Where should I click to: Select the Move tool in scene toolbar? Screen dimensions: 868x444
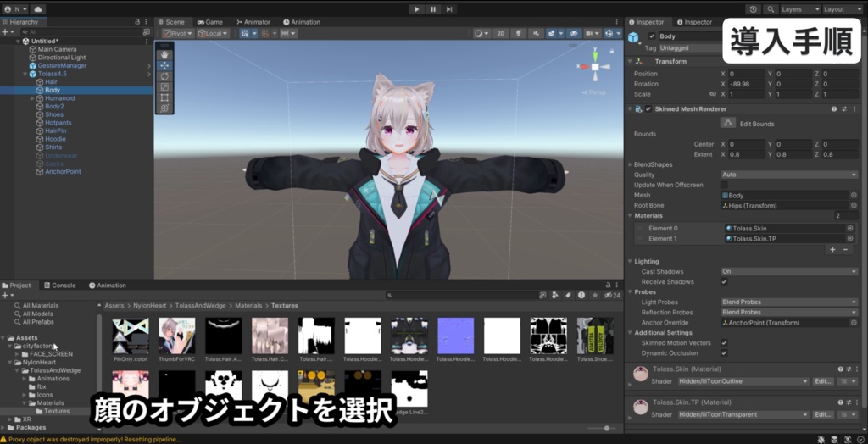pyautogui.click(x=164, y=65)
